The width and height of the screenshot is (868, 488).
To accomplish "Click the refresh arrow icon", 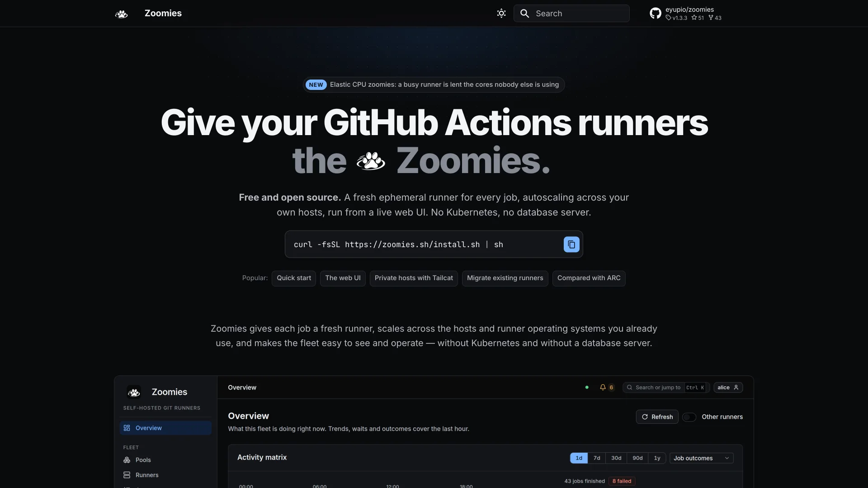I will tap(645, 417).
